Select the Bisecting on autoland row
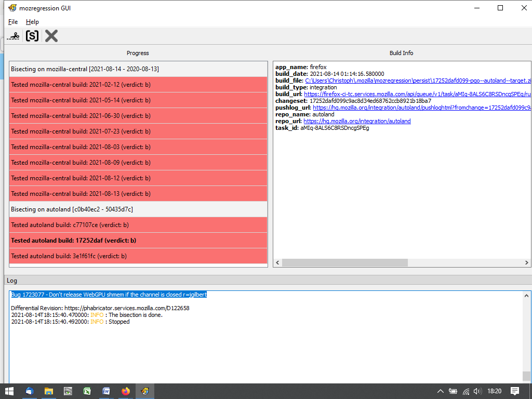The height and width of the screenshot is (399, 532). (138, 209)
